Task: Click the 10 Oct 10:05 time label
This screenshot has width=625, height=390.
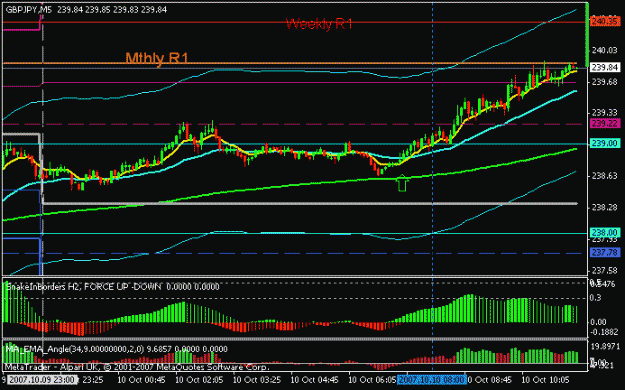Action: point(546,380)
